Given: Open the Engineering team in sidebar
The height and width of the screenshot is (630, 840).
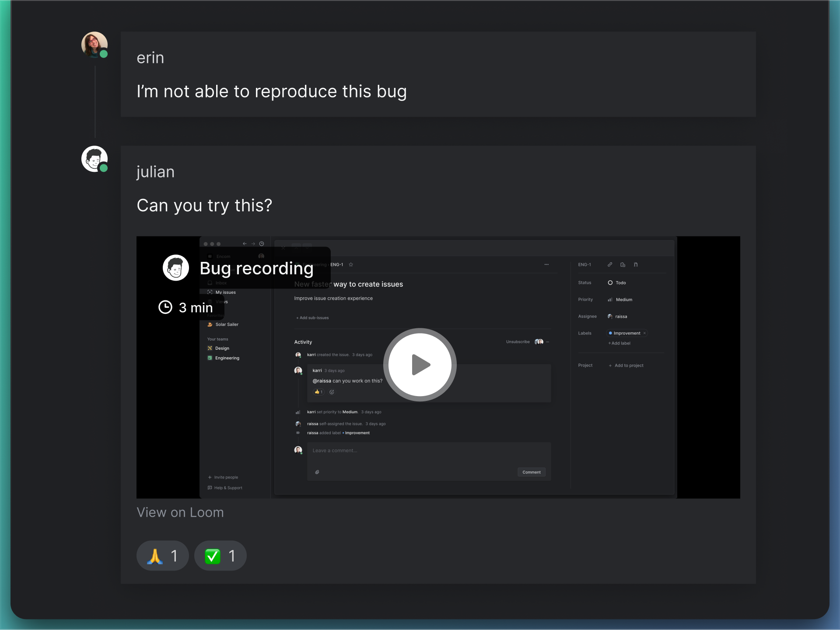Looking at the screenshot, I should pos(227,358).
